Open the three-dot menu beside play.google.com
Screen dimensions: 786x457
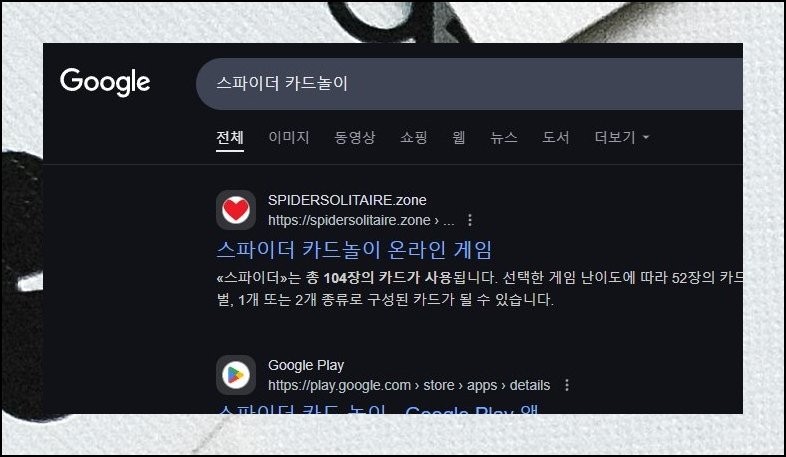coord(567,385)
